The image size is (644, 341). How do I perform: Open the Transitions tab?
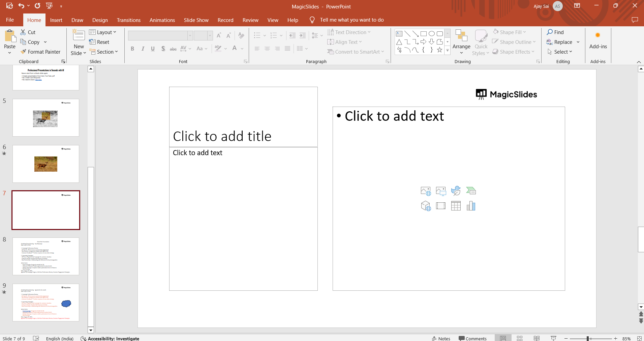(128, 20)
